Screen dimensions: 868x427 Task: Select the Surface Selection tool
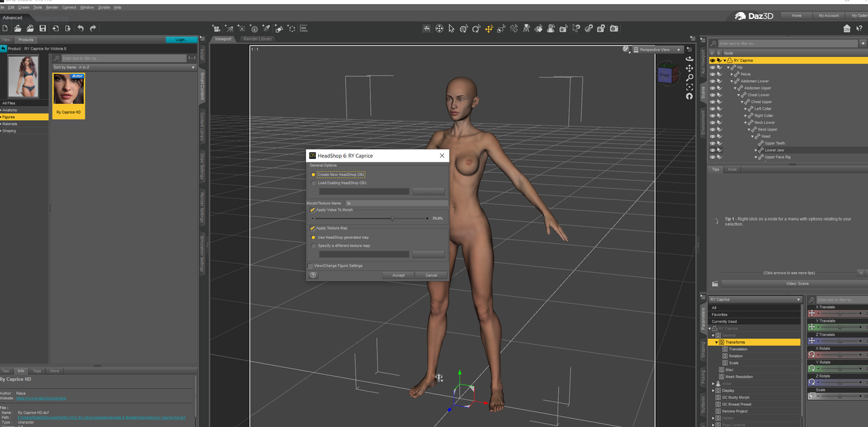pos(538,29)
